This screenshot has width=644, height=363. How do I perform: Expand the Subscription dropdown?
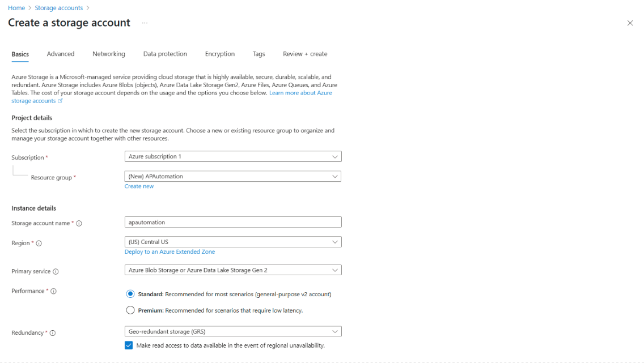click(232, 156)
